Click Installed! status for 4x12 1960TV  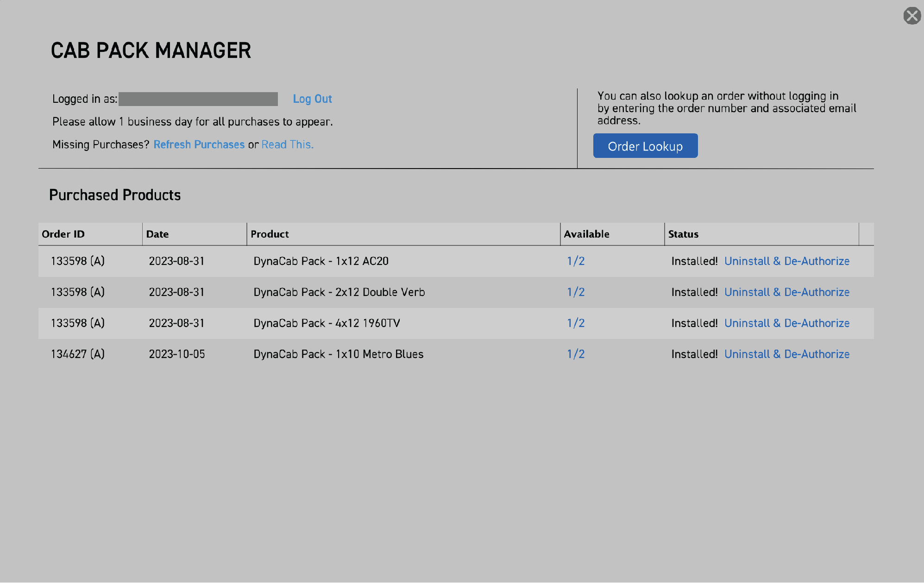(x=694, y=323)
